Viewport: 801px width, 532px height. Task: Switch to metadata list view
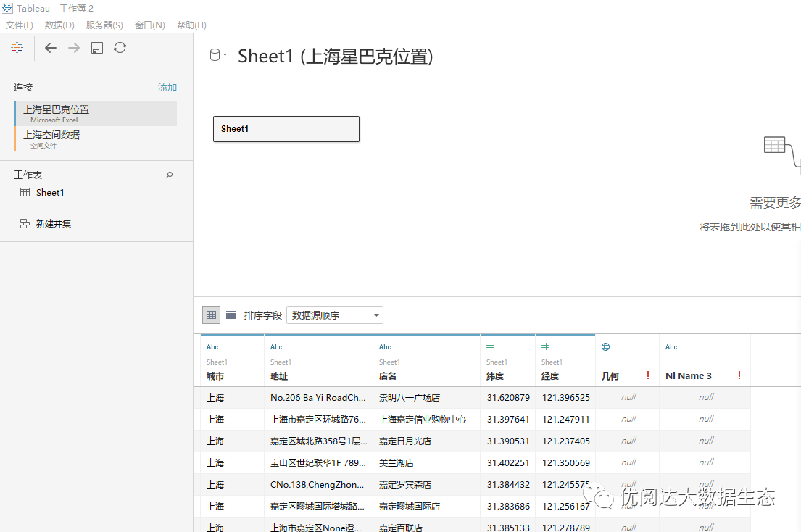[231, 315]
